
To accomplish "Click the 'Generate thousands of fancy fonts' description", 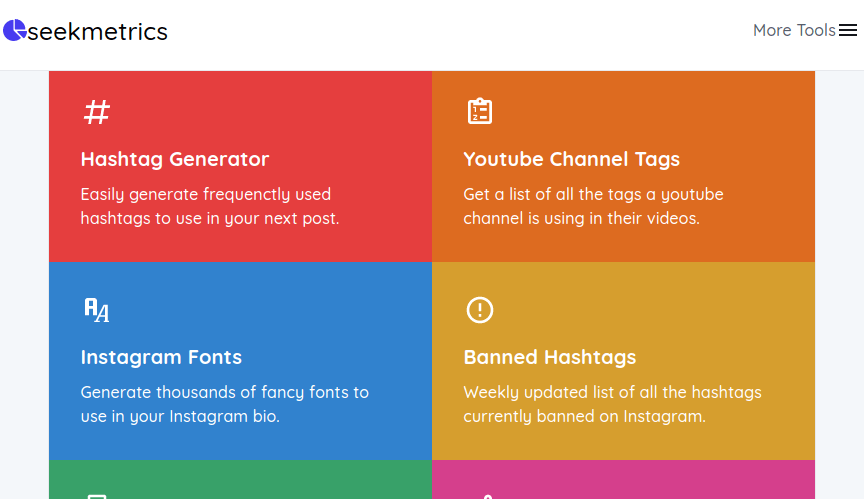I will (225, 404).
